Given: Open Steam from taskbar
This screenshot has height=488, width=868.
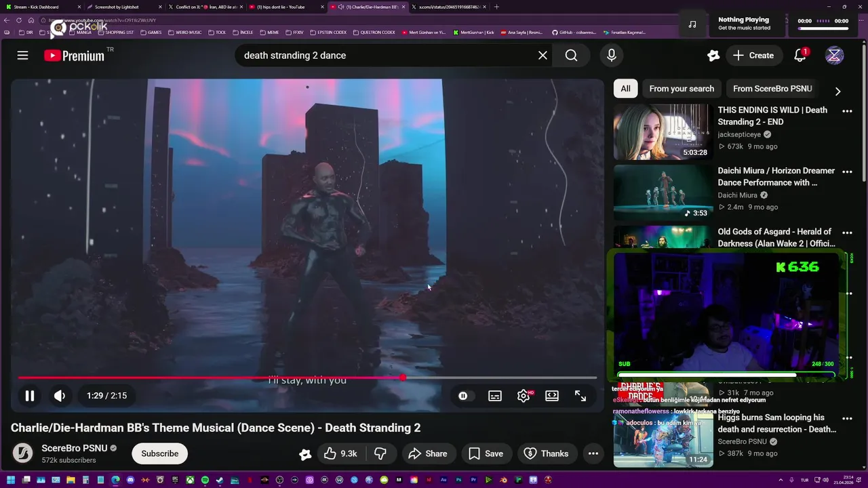Looking at the screenshot, I should tap(220, 481).
